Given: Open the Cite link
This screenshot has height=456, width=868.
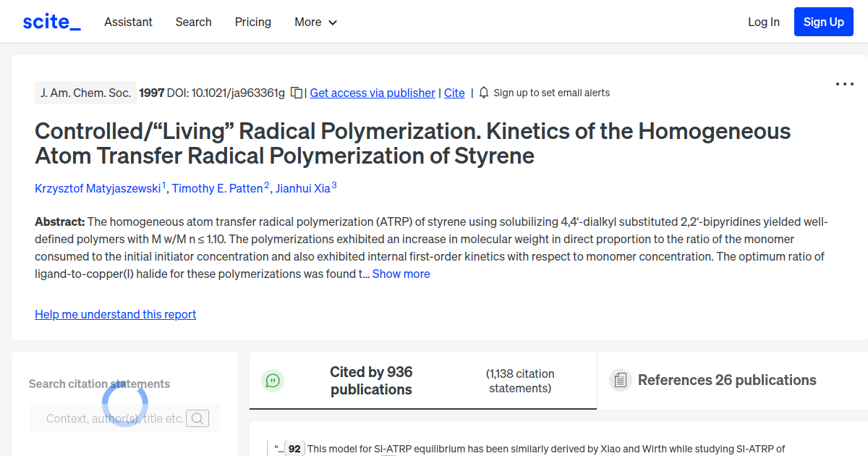Looking at the screenshot, I should click(454, 93).
